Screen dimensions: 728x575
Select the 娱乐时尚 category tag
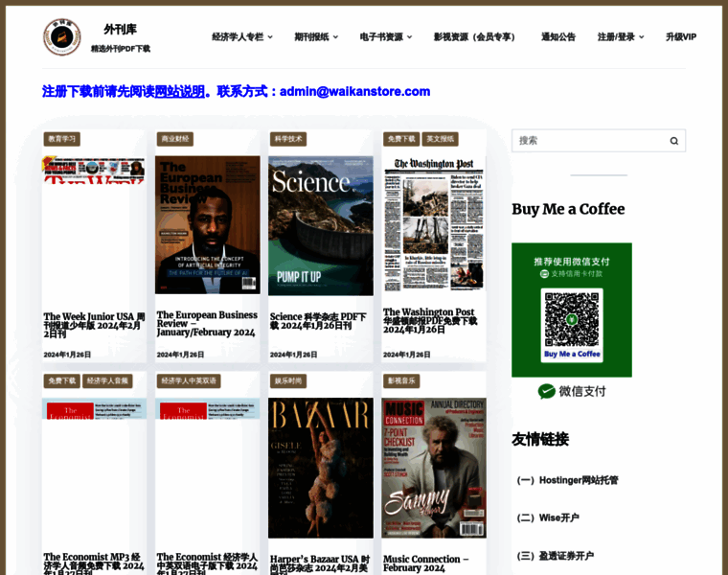tap(288, 380)
